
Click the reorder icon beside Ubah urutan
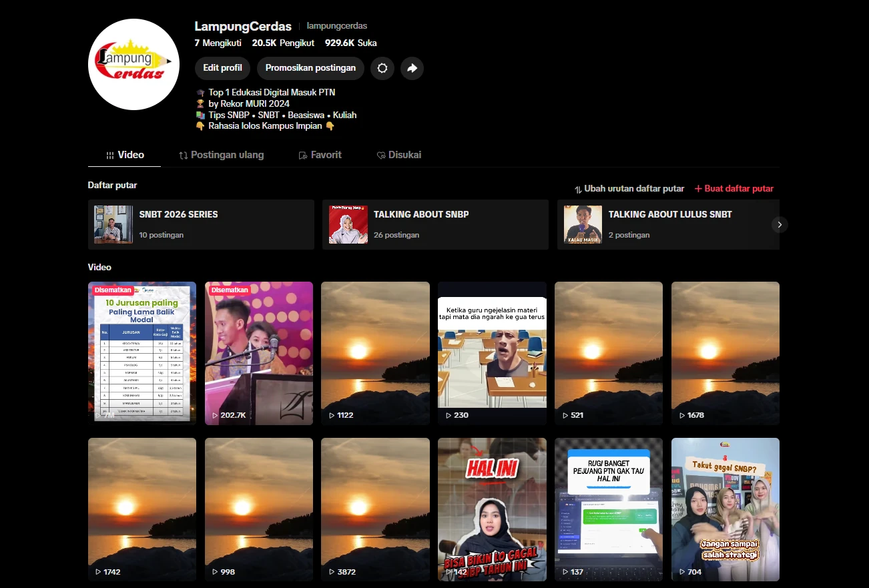pyautogui.click(x=578, y=189)
